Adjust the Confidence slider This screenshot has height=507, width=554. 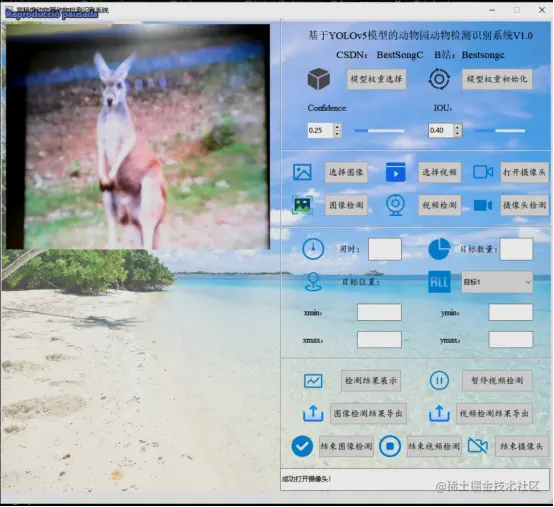click(379, 131)
